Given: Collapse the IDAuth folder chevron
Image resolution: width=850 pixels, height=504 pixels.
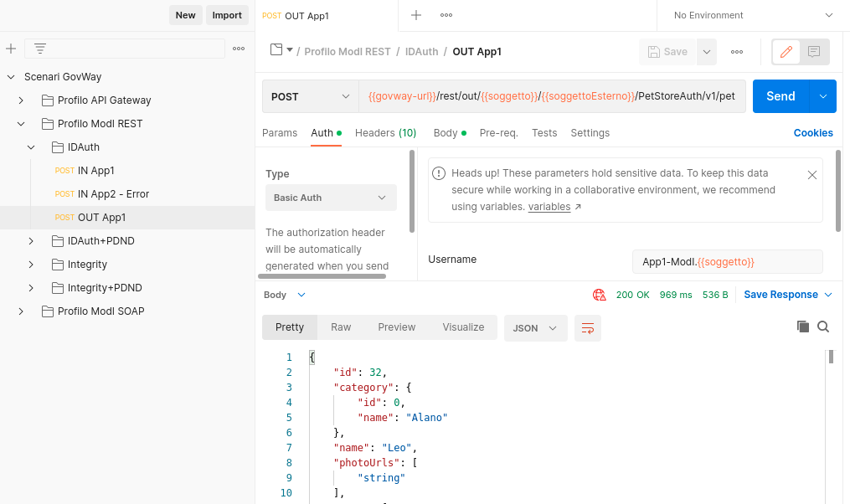Looking at the screenshot, I should (31, 147).
